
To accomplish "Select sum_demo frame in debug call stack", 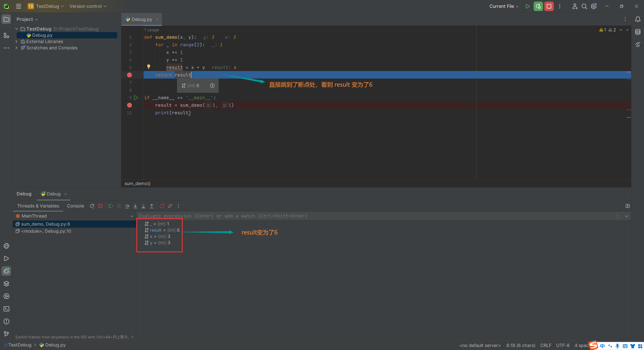I will click(x=46, y=224).
